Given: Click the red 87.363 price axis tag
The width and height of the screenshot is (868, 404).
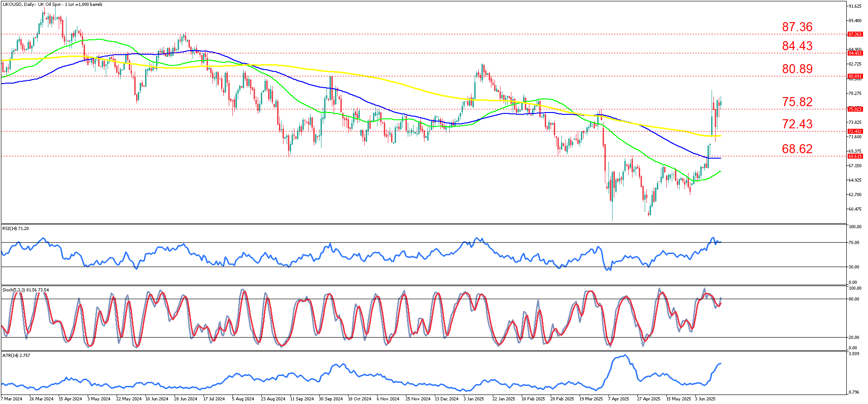Looking at the screenshot, I should coord(855,34).
